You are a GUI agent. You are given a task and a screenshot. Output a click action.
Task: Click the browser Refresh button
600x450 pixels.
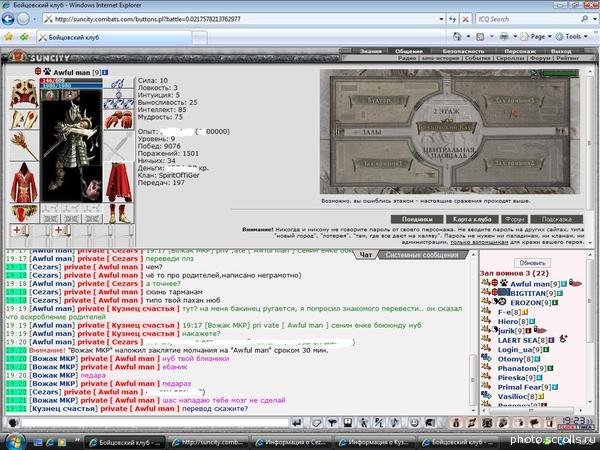point(452,19)
